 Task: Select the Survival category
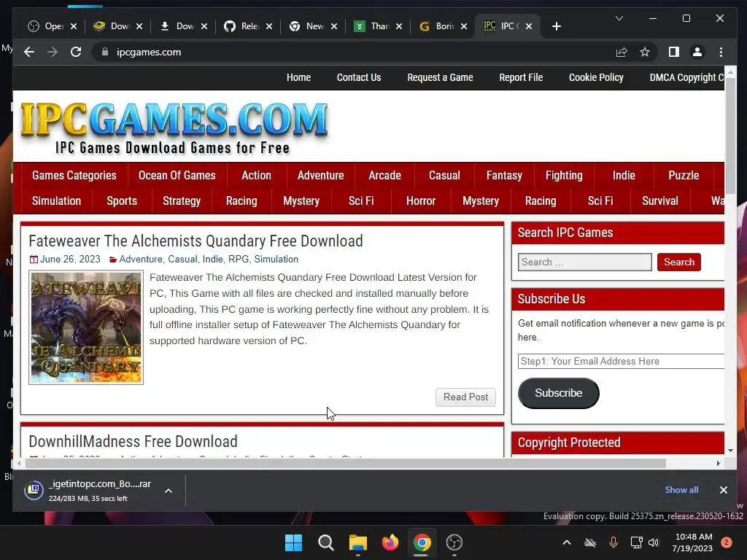pyautogui.click(x=659, y=201)
